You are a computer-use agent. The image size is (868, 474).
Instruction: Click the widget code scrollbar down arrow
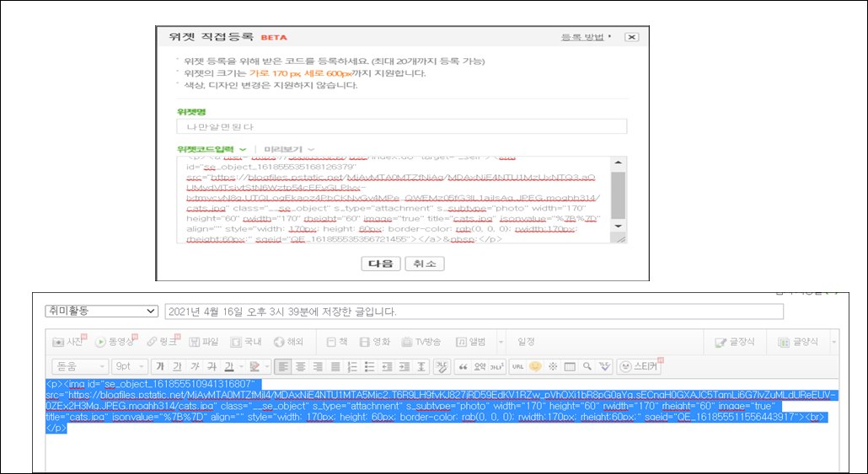619,226
